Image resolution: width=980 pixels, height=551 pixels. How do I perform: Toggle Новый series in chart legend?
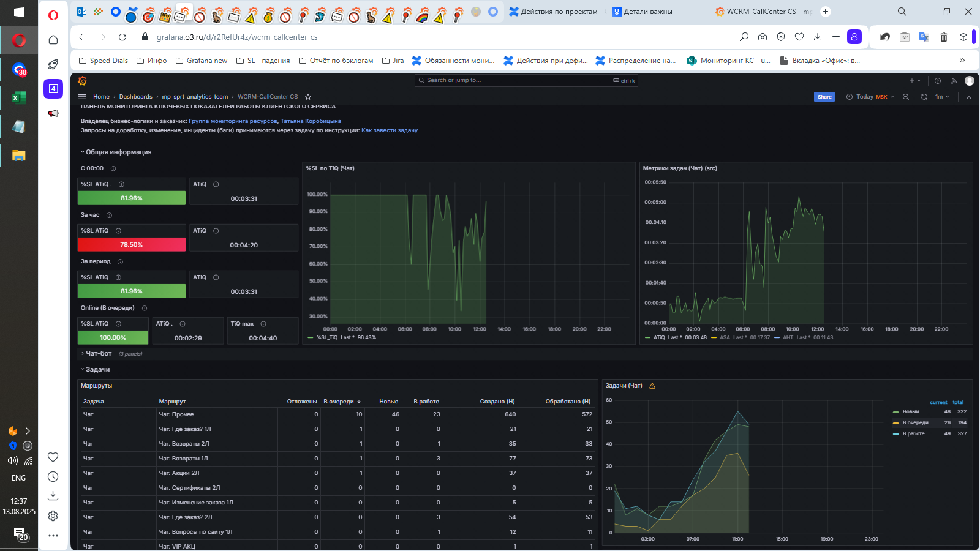tap(910, 411)
